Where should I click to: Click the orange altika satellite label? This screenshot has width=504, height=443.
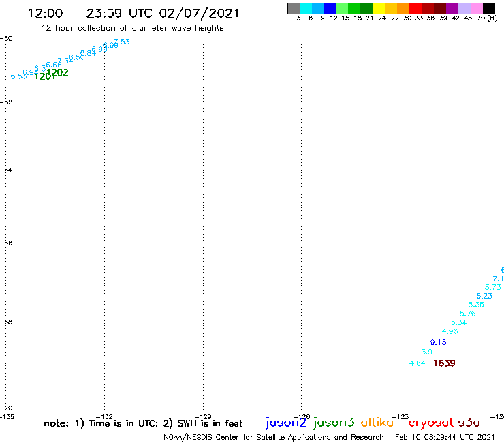pos(377,423)
